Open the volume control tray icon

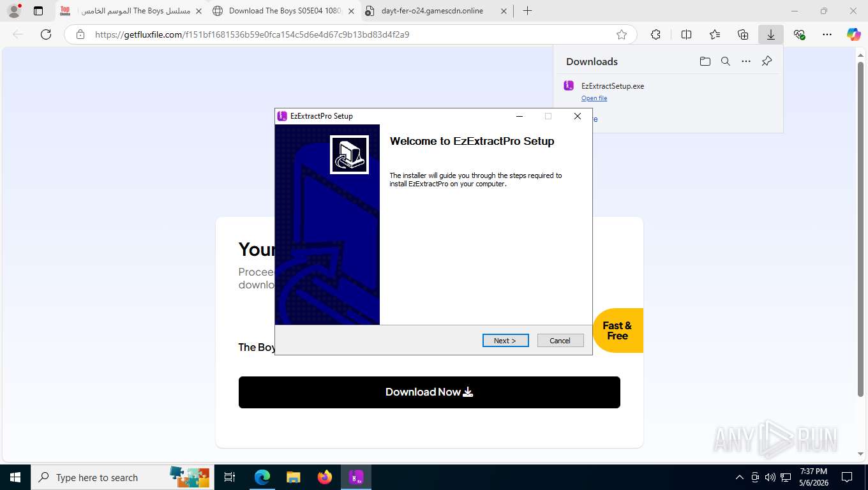pos(770,477)
